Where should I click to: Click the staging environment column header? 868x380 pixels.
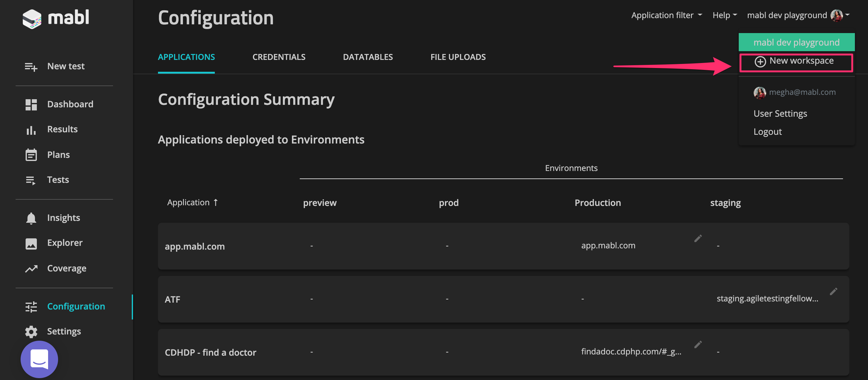pos(725,203)
